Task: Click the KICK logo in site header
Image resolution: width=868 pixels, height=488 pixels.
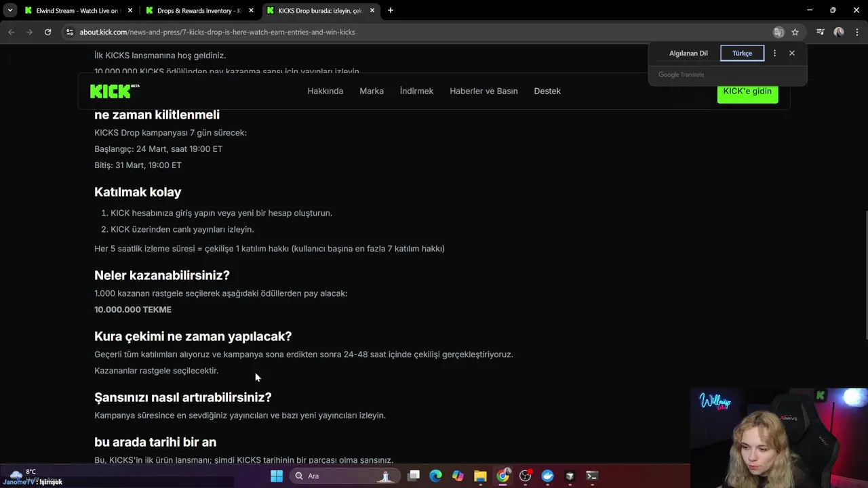Action: coord(115,91)
